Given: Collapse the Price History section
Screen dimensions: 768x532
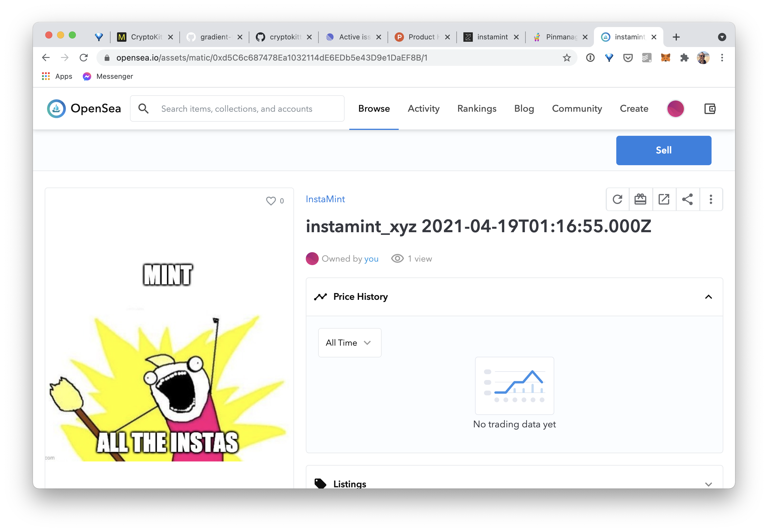Looking at the screenshot, I should (x=708, y=297).
